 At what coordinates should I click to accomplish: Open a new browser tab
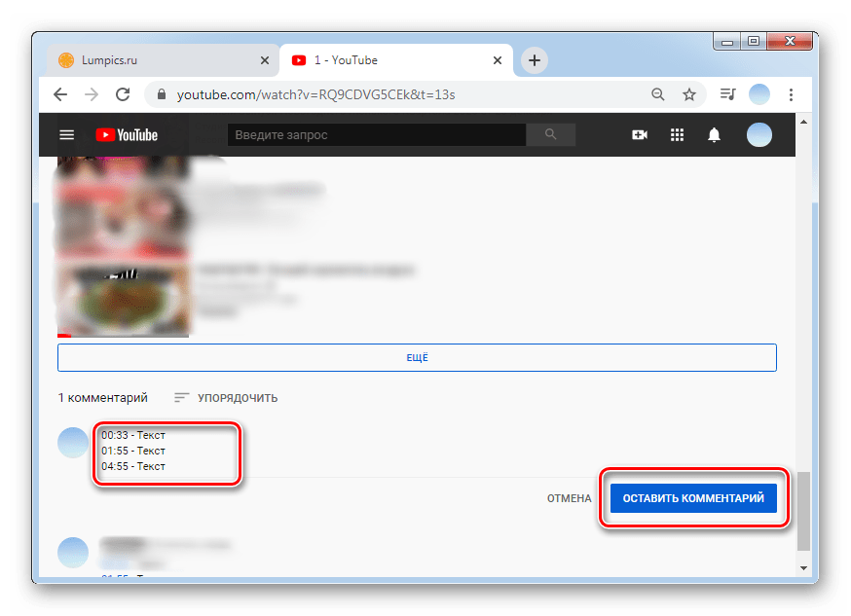(534, 60)
